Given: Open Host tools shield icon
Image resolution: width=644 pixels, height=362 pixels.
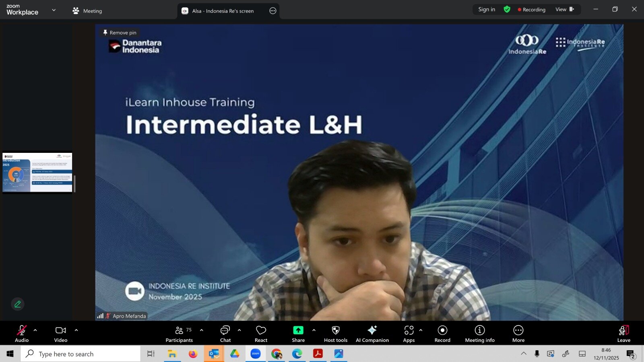Looking at the screenshot, I should 335,333.
